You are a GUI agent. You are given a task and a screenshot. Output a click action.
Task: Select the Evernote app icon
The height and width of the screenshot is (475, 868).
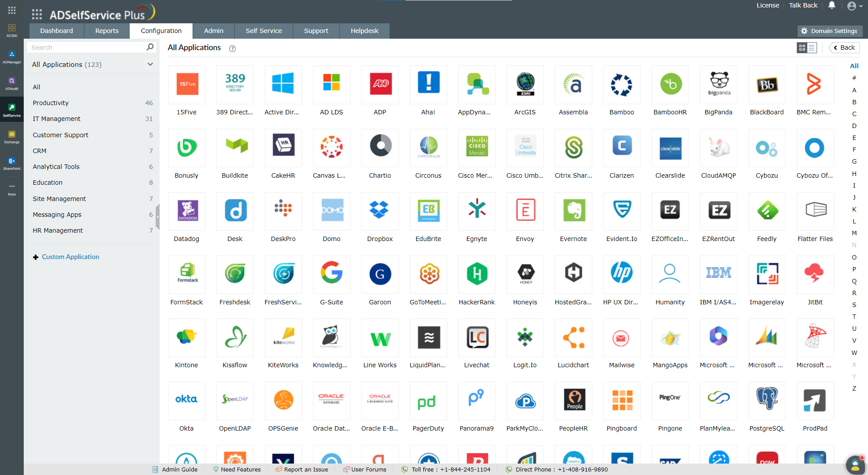[x=573, y=211]
